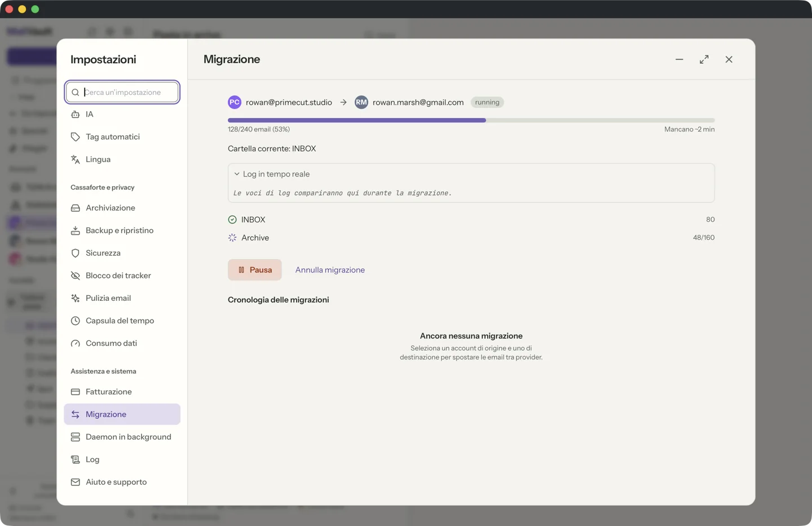Click the Mancano ~2 min remaining time
Screen dimensions: 812x526
689,129
